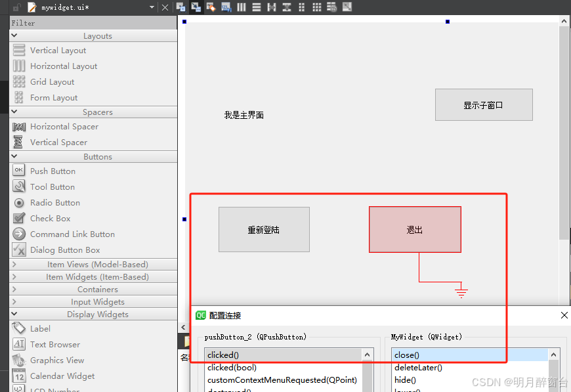Click the horizontal scroll left arrow

[x=183, y=327]
